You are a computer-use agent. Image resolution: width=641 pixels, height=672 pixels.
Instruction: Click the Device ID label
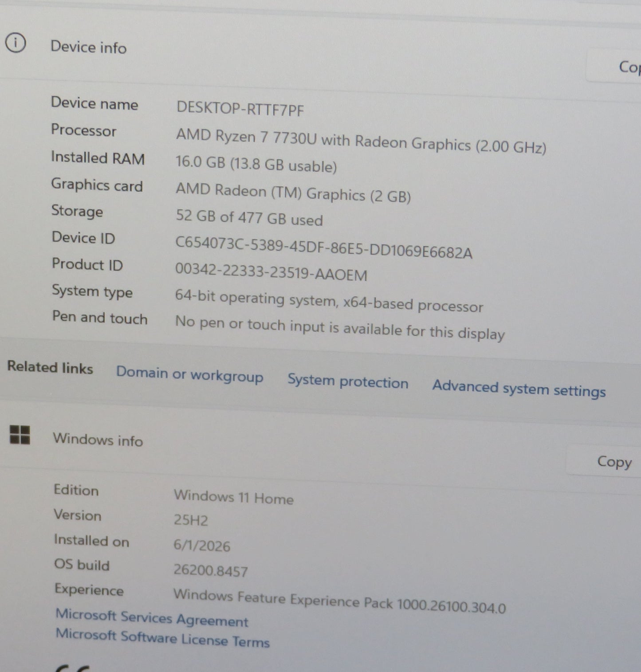tap(83, 237)
